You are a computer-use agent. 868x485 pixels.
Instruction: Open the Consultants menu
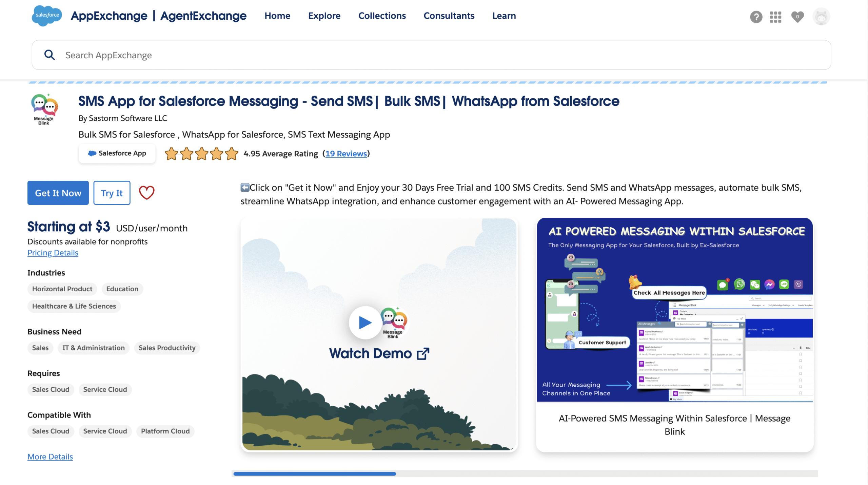click(x=449, y=16)
